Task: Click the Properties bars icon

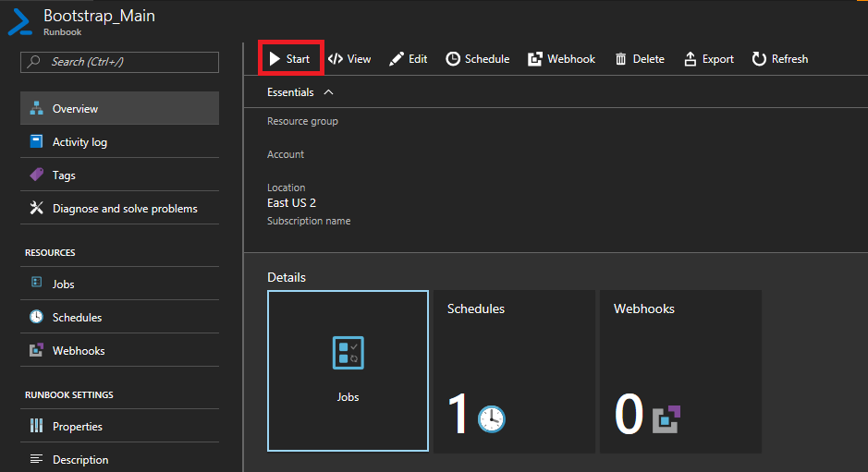Action: click(37, 426)
